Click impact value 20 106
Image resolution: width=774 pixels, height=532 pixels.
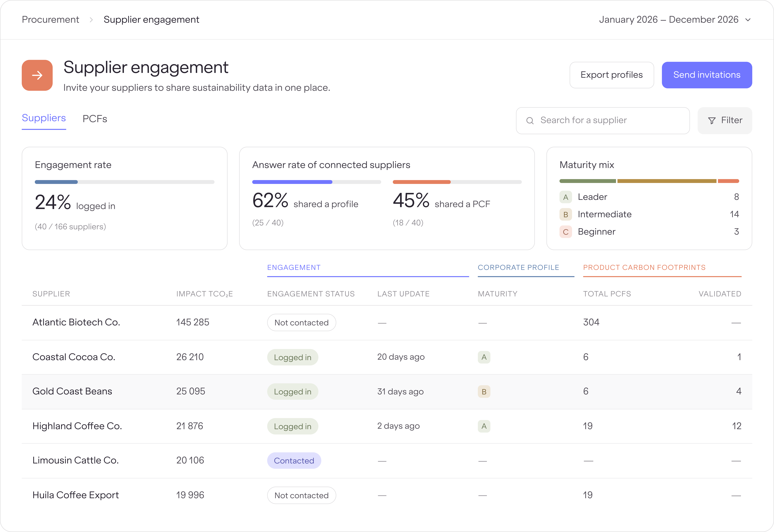pos(190,460)
